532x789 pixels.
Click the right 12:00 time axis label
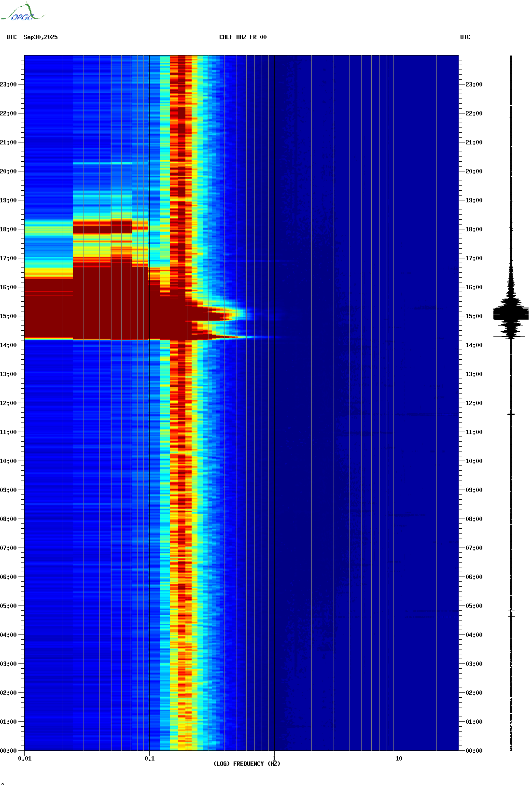(x=474, y=403)
